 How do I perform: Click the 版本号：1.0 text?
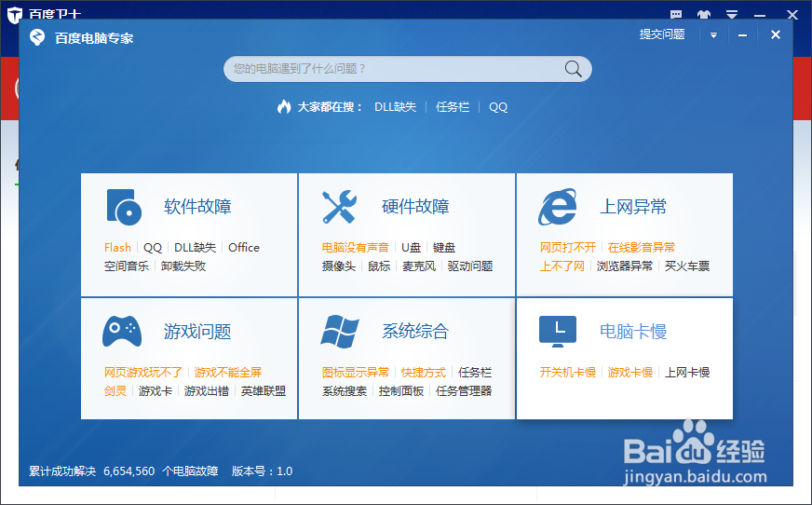[262, 471]
